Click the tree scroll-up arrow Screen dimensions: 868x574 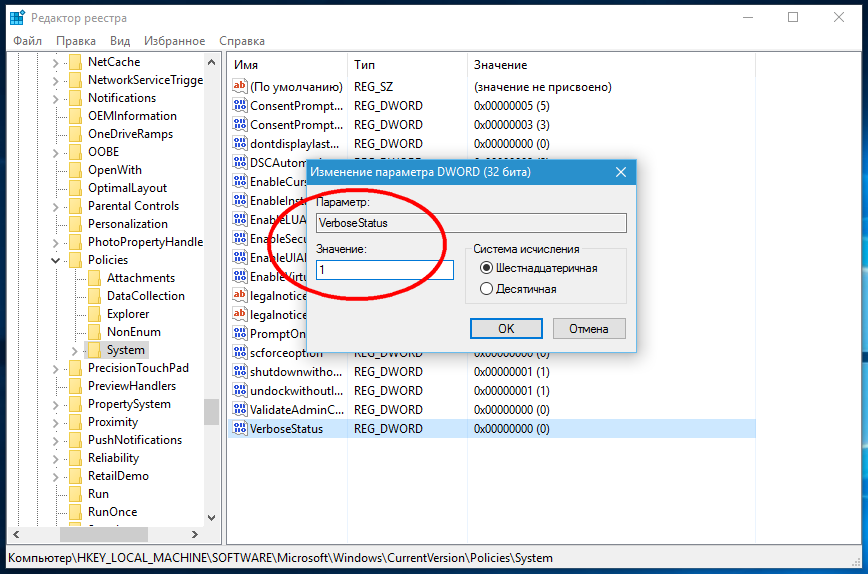(x=211, y=62)
